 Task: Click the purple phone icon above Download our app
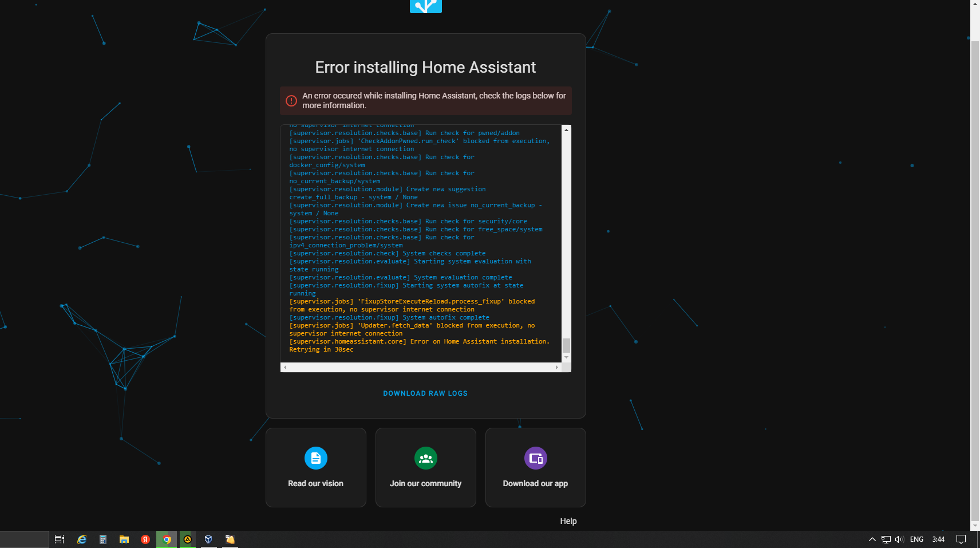click(x=535, y=458)
